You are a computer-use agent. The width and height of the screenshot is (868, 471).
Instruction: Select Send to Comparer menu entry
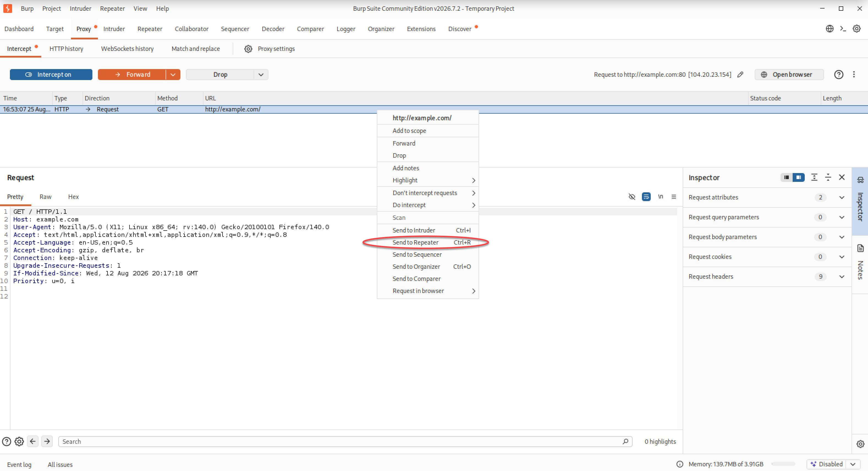point(428,279)
